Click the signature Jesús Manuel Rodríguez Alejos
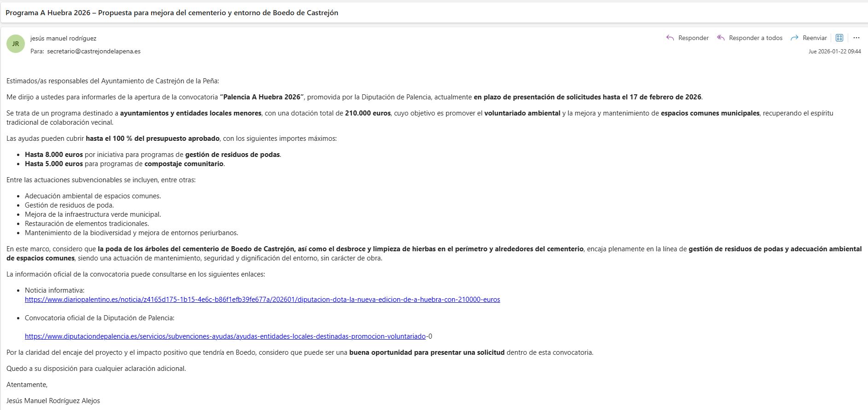The height and width of the screenshot is (410, 868). coord(53,401)
